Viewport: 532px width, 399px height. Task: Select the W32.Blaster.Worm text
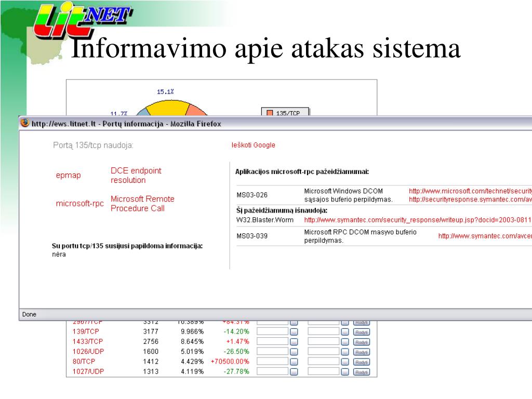click(264, 220)
